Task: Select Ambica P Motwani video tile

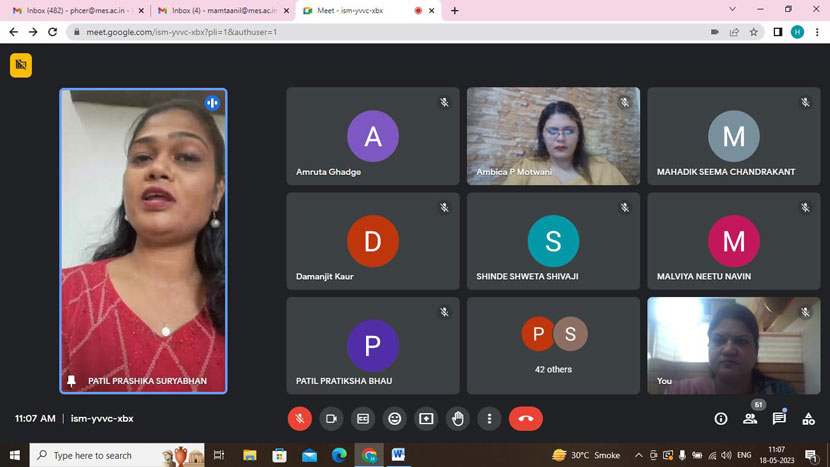Action: [x=553, y=136]
